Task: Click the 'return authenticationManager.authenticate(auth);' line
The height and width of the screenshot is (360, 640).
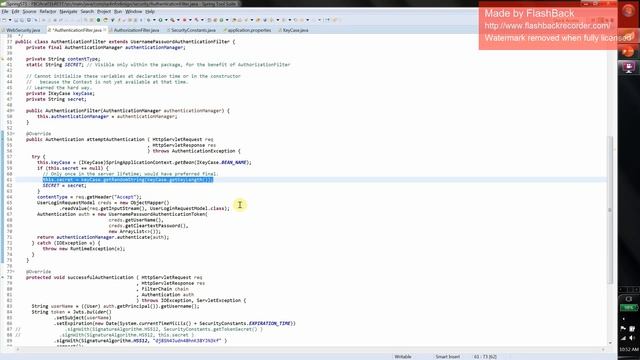Action: pos(103,237)
